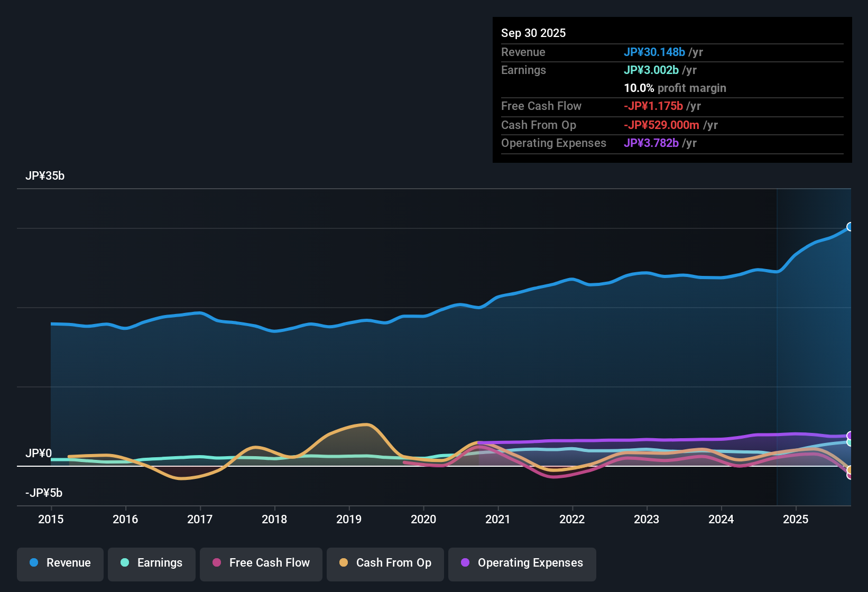Toggle the Revenue series visibility
Viewport: 868px width, 592px height.
[60, 563]
